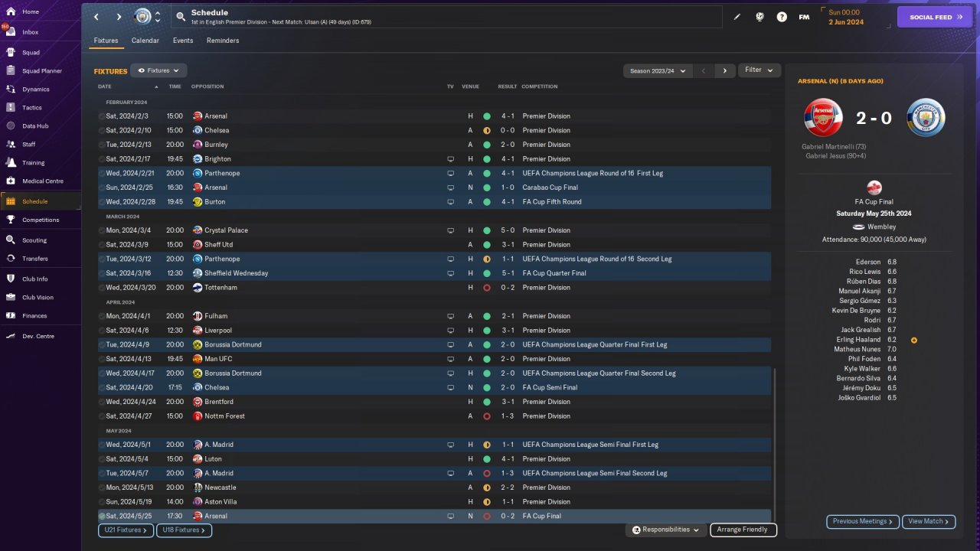Open the FM menu in top bar
Screen dimensions: 980x551
[x=804, y=17]
